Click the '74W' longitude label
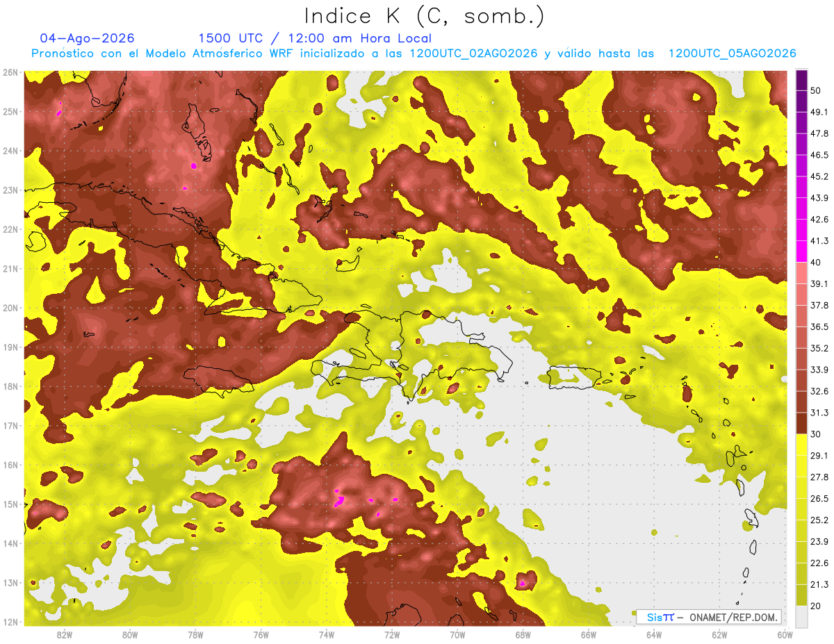This screenshot has height=644, width=834. [x=326, y=634]
